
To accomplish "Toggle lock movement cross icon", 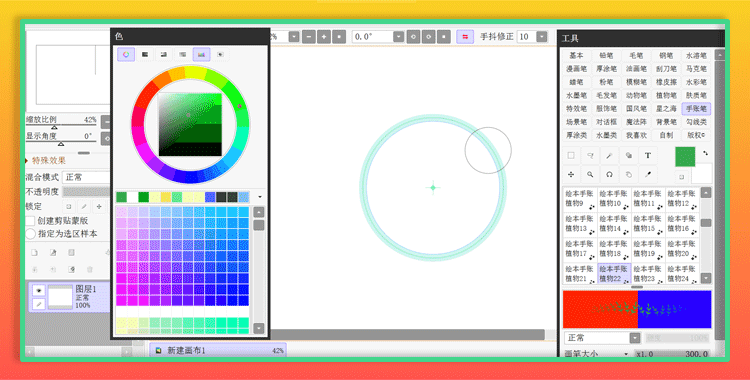I will pyautogui.click(x=99, y=207).
